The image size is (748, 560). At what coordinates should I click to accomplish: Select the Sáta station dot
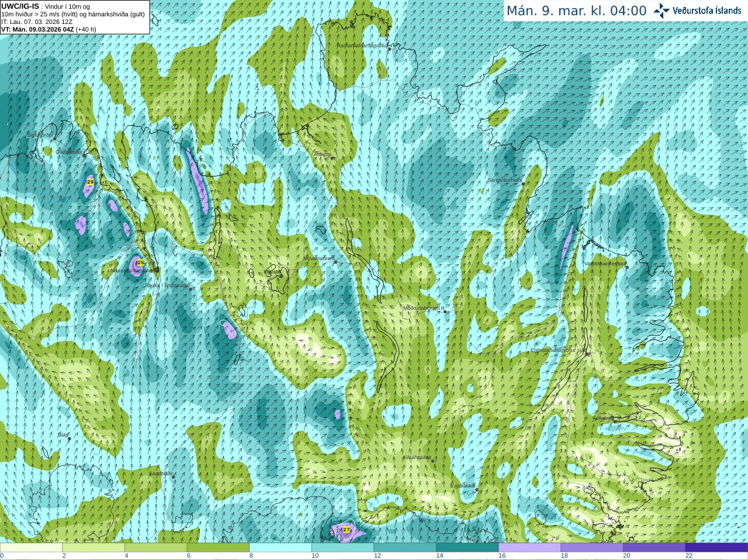pos(70,438)
